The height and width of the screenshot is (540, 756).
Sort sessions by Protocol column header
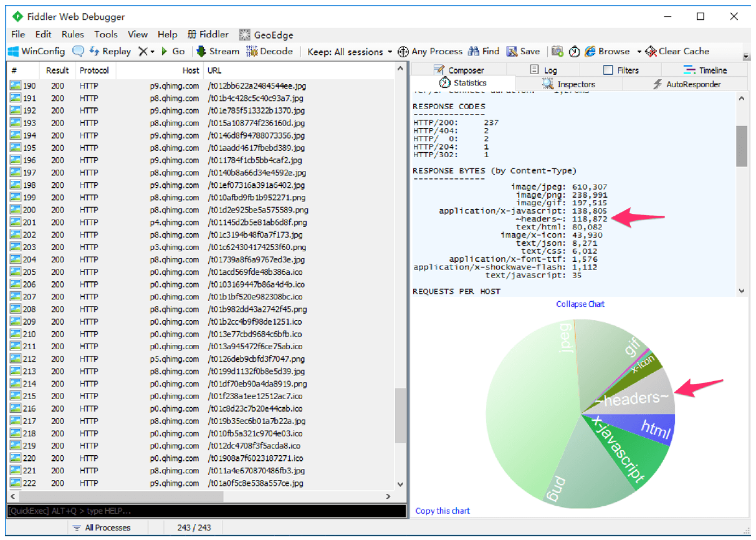click(x=95, y=70)
